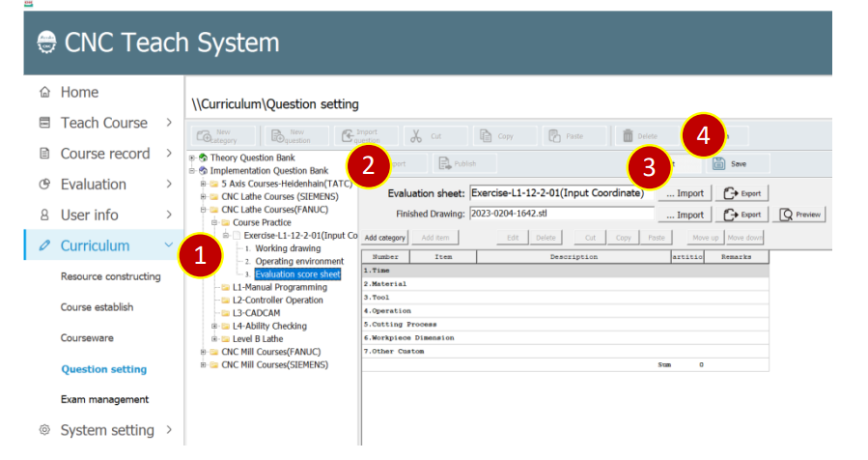Open Course establish submenu item
Viewport: 868px width, 460px height.
[x=97, y=307]
